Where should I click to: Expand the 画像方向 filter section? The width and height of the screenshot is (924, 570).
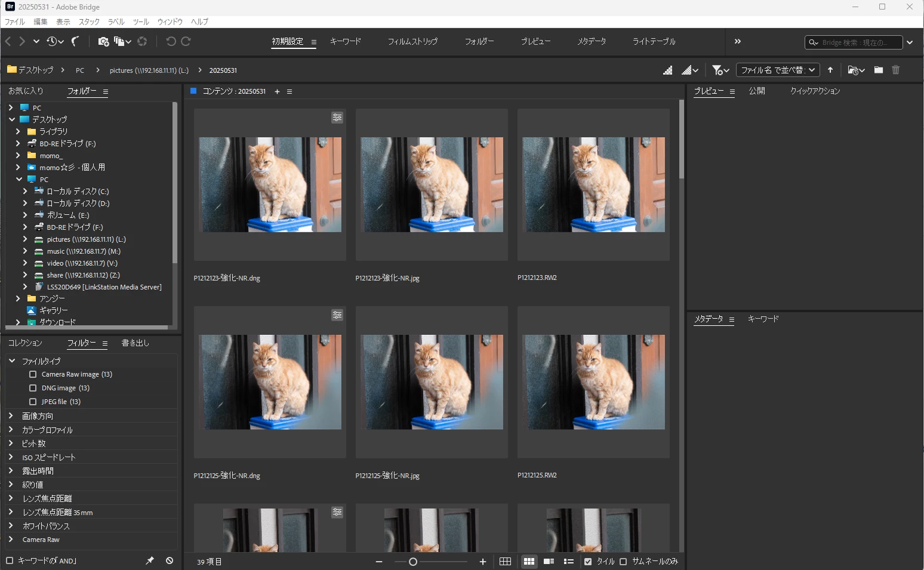[x=11, y=415]
